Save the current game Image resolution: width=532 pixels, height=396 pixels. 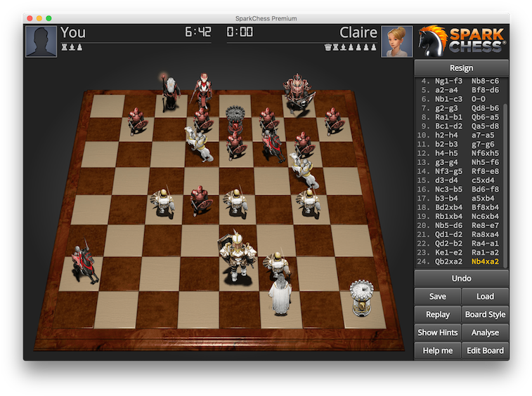pyautogui.click(x=437, y=296)
